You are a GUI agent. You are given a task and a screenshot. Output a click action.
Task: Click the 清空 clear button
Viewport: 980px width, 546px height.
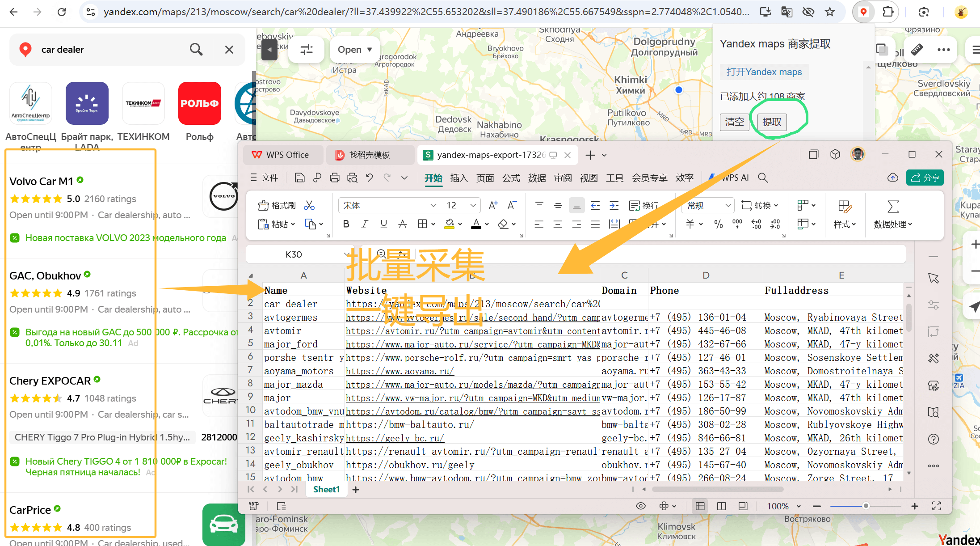point(734,122)
